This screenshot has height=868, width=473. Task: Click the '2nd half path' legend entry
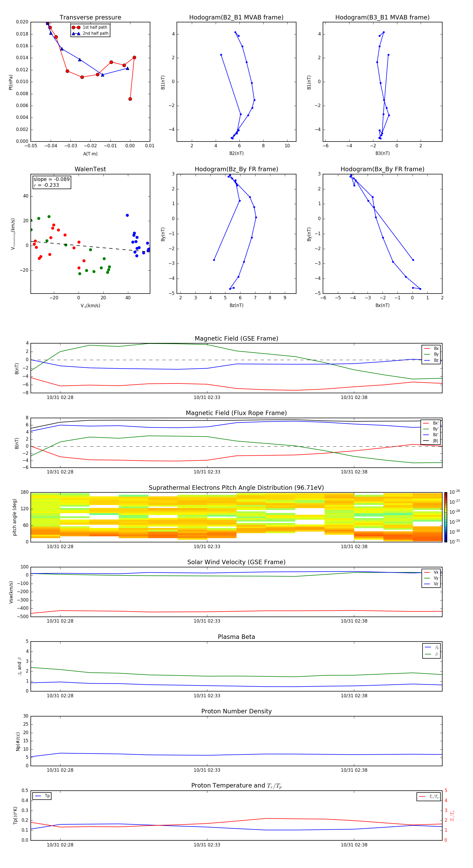click(x=90, y=33)
